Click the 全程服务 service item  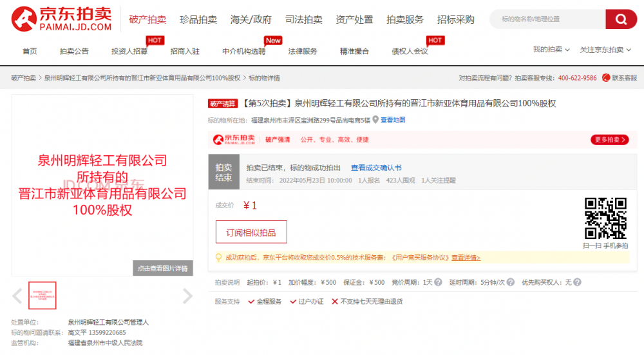pos(265,302)
